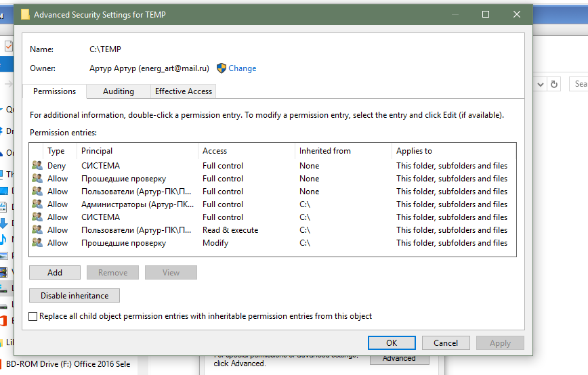Confirm the dialog with OK
588x375 pixels.
click(392, 343)
